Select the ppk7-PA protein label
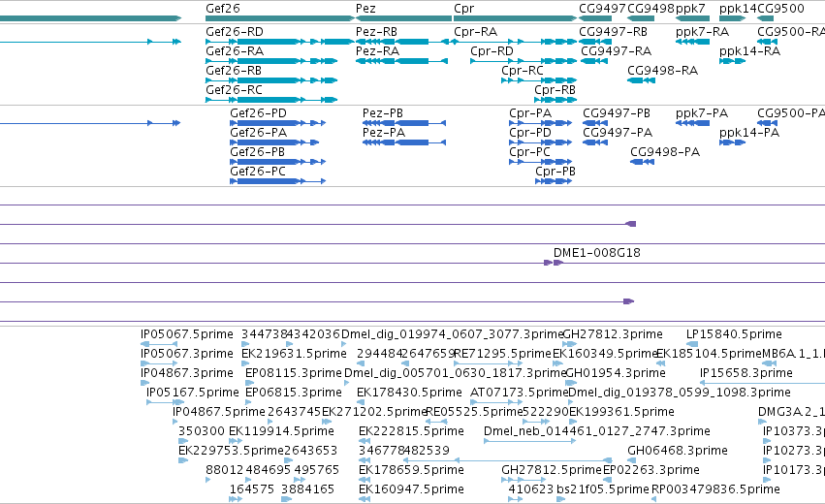The image size is (825, 504). (702, 113)
